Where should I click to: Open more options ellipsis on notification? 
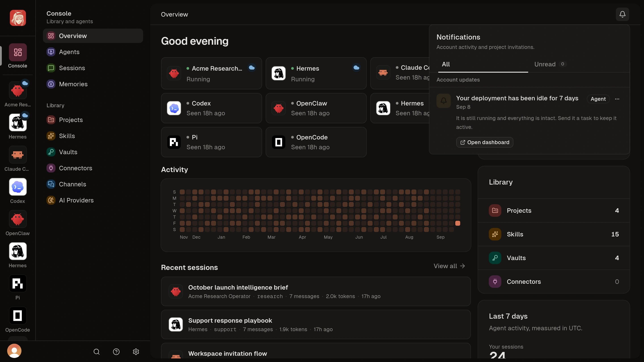(x=617, y=99)
